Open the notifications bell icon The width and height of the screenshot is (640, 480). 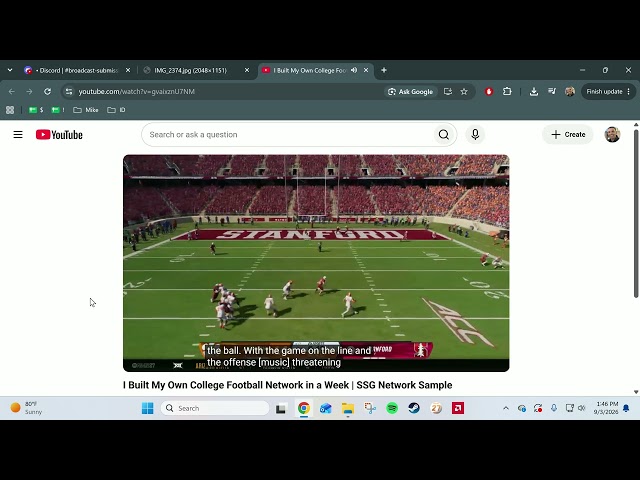coord(626,408)
